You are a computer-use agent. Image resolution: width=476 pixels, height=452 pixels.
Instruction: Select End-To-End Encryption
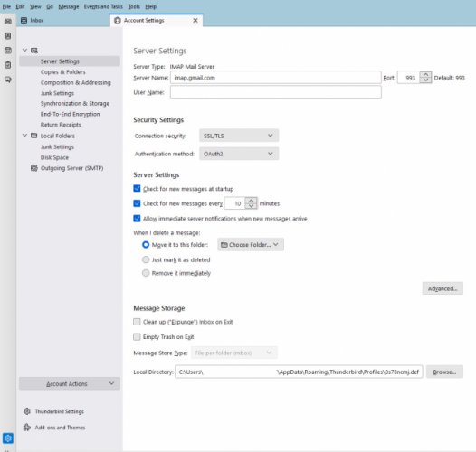coord(70,114)
